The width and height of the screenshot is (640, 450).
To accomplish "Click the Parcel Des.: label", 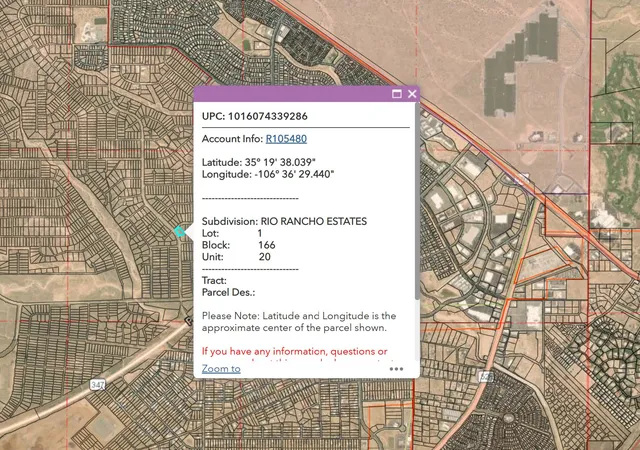I will point(228,292).
